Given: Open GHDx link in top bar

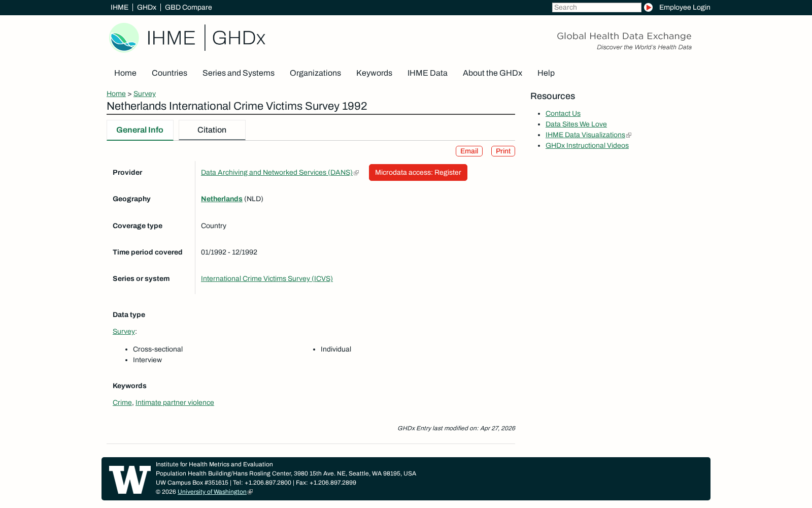Looking at the screenshot, I should pos(147,7).
